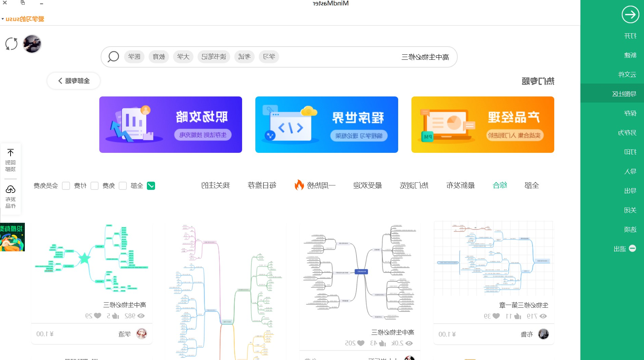
Task: Open 生物必修三第一章 mind map thumbnail
Action: [494, 259]
